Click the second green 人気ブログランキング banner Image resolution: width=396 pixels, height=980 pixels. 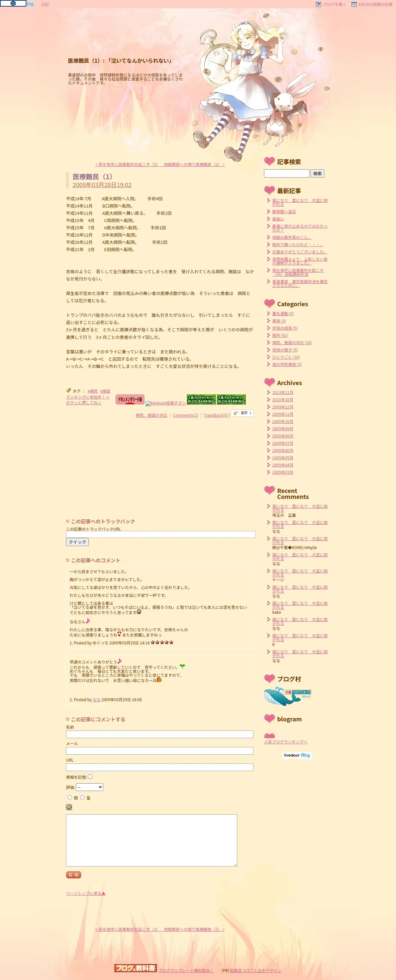tap(231, 399)
